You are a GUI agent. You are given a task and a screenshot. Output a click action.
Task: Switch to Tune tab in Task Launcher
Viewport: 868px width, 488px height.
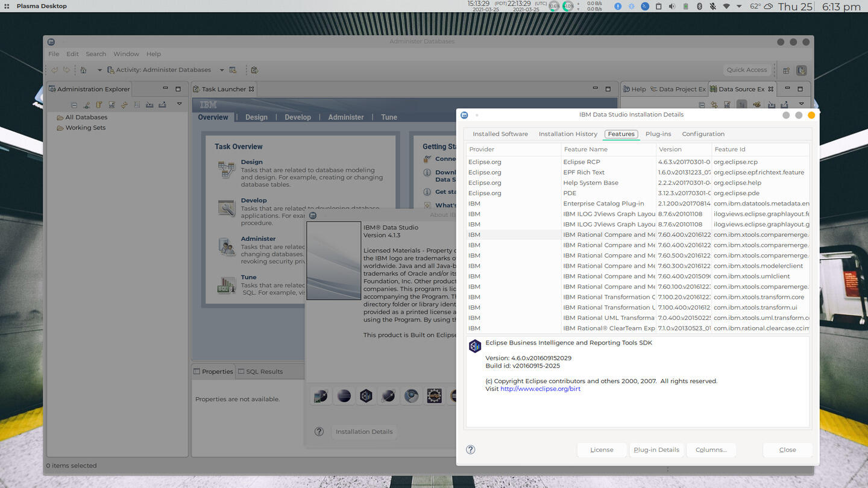pyautogui.click(x=389, y=117)
